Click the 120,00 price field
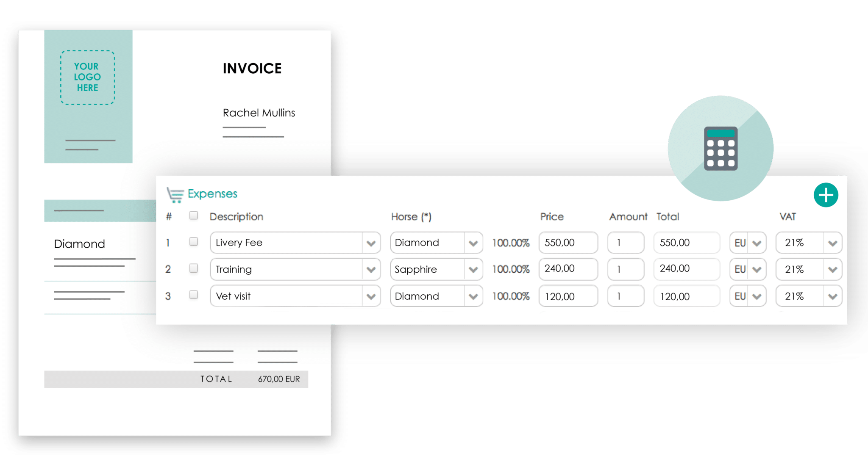This screenshot has height=456, width=868. tap(568, 296)
